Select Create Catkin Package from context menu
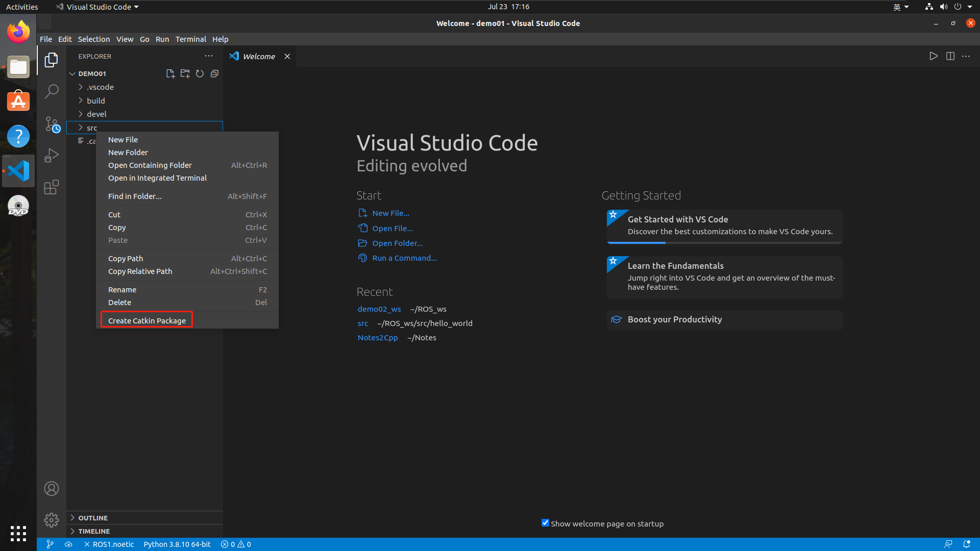Viewport: 980px width, 551px height. [x=147, y=320]
